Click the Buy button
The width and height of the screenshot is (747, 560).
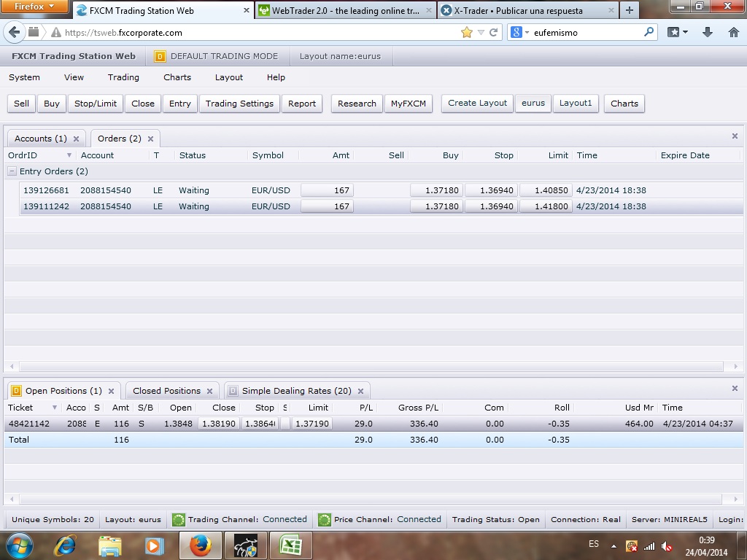pyautogui.click(x=52, y=104)
